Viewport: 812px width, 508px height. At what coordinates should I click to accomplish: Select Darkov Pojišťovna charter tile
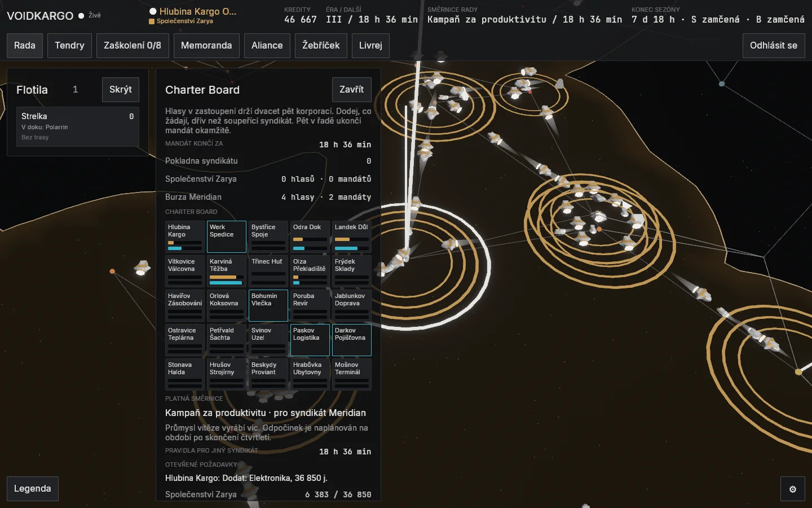352,340
